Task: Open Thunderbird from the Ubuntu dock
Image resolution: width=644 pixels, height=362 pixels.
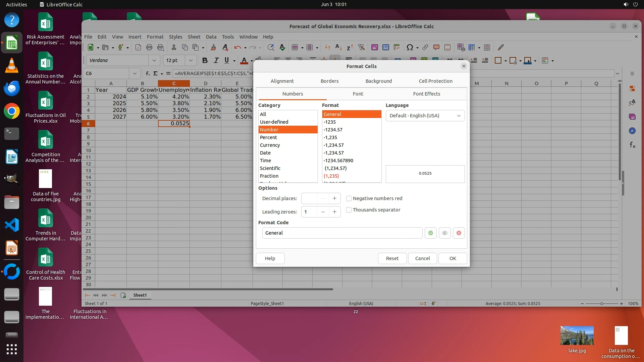Action: coord(12,88)
